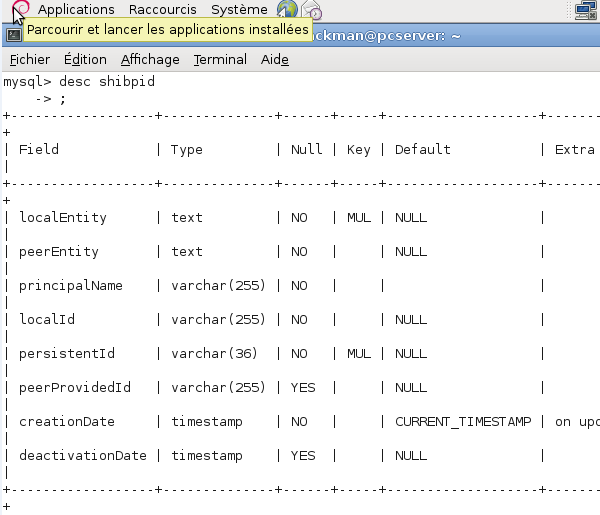Click the terminal window icon in title bar
This screenshot has width=600, height=515.
coord(13,35)
